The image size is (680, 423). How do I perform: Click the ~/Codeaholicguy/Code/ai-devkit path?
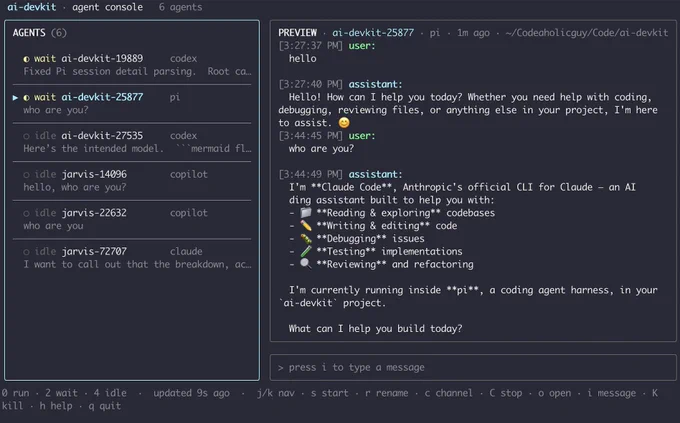click(587, 33)
